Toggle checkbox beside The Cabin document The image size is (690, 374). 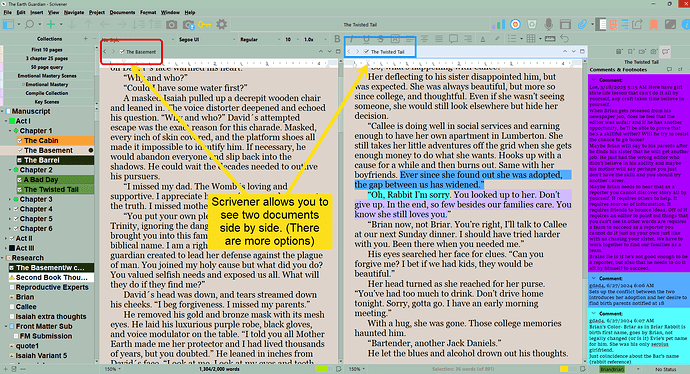[x=20, y=141]
